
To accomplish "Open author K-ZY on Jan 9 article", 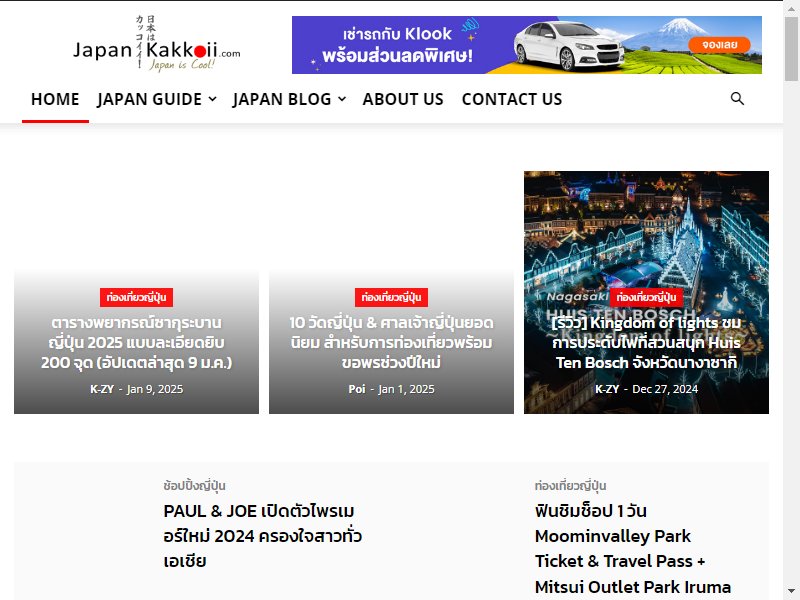I will [102, 389].
